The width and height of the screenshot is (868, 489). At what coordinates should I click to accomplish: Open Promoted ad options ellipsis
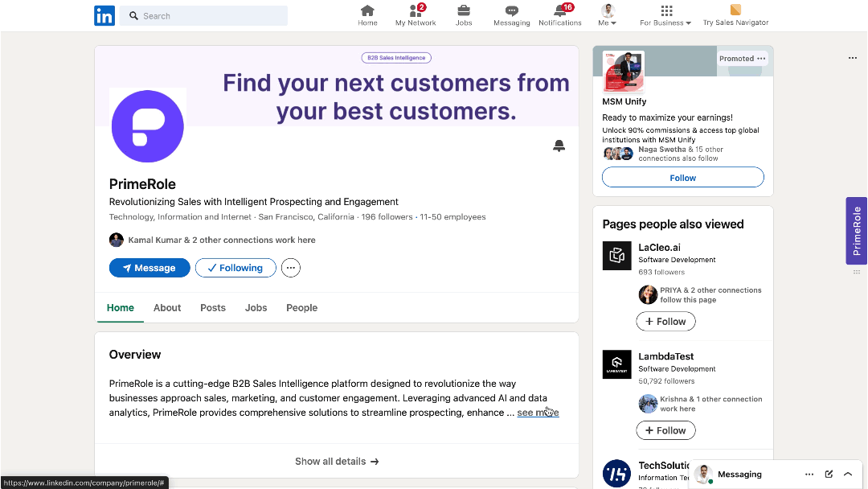(761, 59)
